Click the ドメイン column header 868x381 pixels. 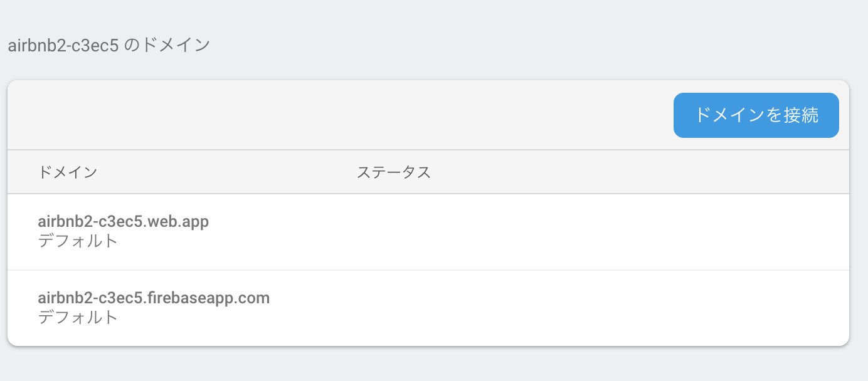(x=68, y=172)
